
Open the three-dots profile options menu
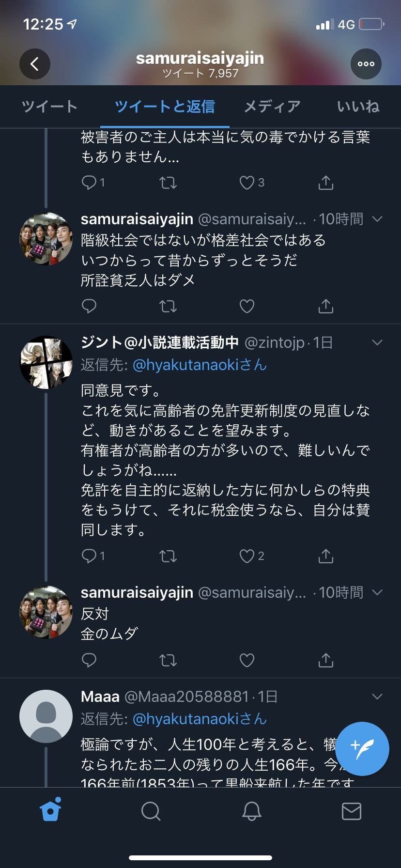point(366,64)
